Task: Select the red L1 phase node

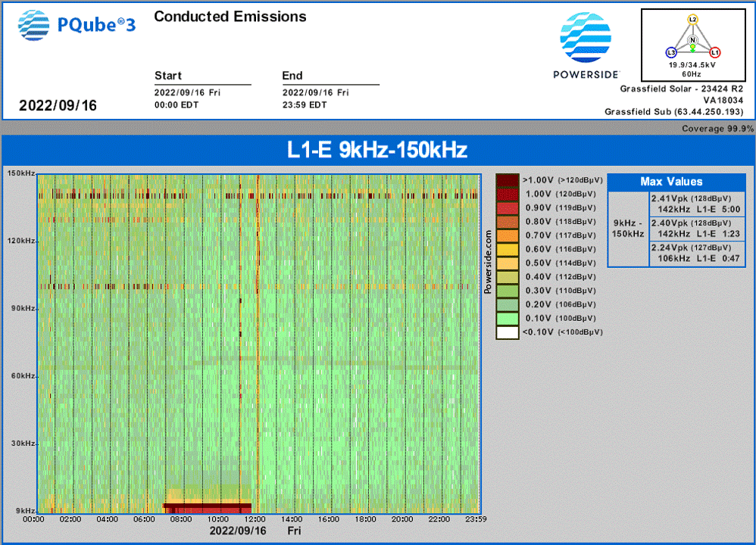Action: 715,52
